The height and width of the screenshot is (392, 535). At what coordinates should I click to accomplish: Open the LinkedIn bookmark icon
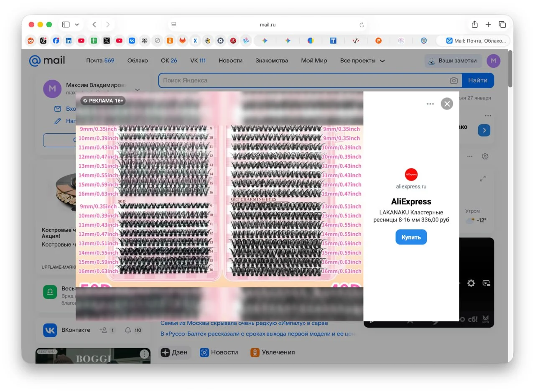69,41
